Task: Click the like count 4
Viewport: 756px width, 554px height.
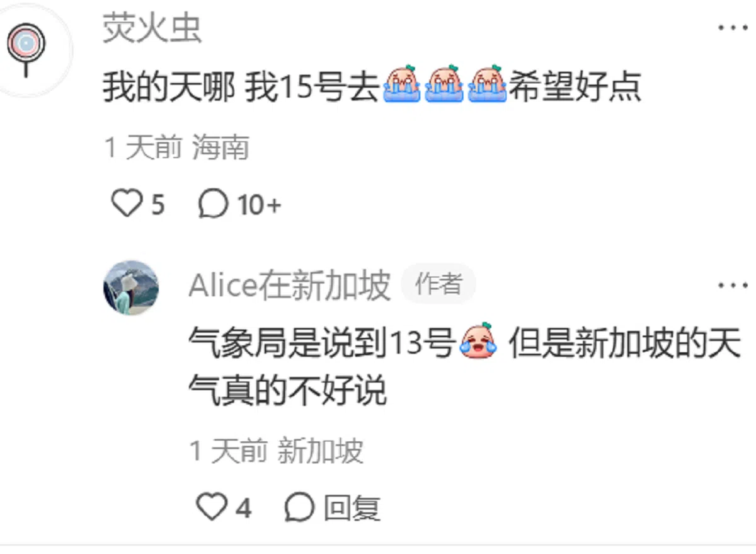Action: 243,508
